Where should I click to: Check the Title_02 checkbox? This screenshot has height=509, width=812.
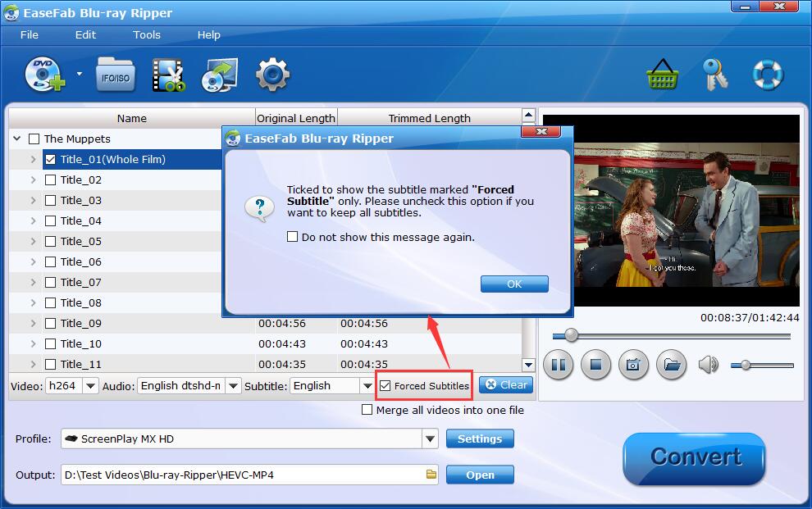pyautogui.click(x=50, y=180)
